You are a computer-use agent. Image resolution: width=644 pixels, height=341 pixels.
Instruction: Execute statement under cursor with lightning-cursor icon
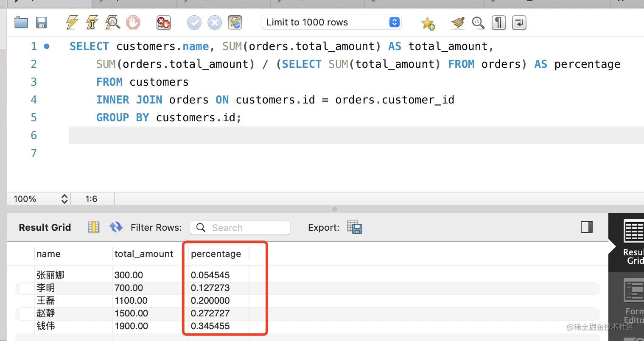pos(92,22)
